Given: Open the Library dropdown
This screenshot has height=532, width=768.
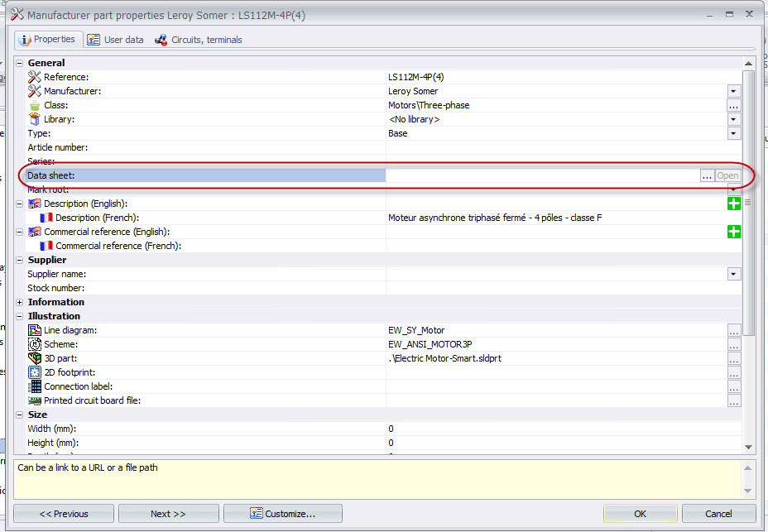Looking at the screenshot, I should pos(733,119).
